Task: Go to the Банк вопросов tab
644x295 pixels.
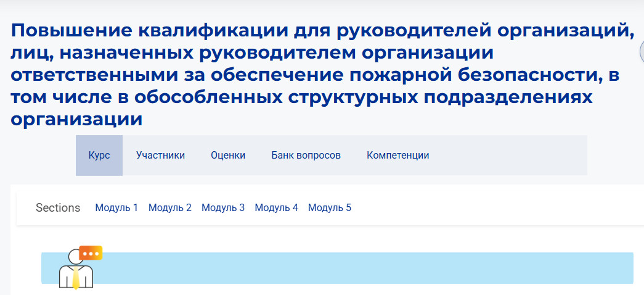Action: point(306,156)
